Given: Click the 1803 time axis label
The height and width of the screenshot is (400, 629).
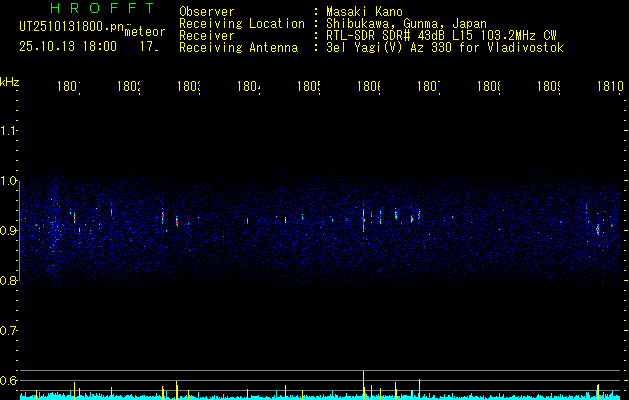Looking at the screenshot, I should click(x=189, y=86).
